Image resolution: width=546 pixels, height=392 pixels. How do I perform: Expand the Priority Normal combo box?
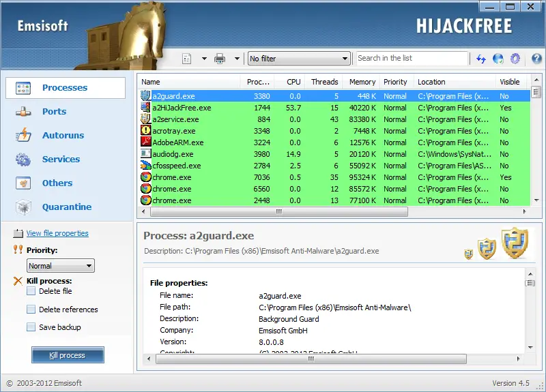pos(61,266)
